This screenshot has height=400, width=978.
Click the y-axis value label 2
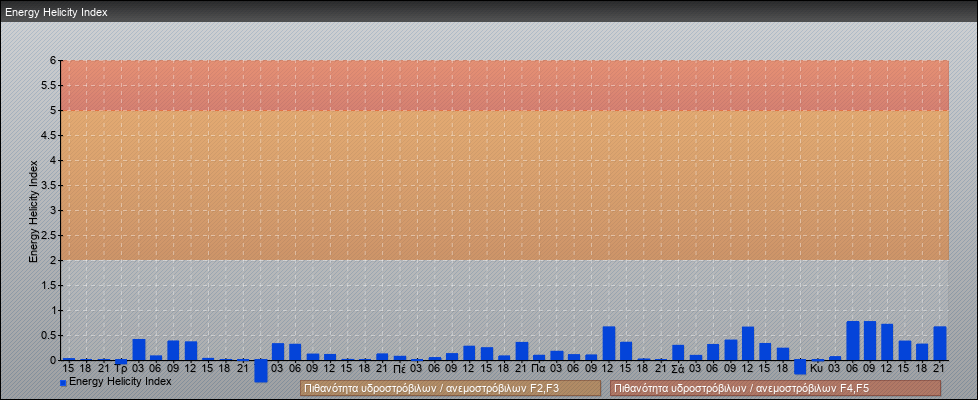pyautogui.click(x=52, y=260)
